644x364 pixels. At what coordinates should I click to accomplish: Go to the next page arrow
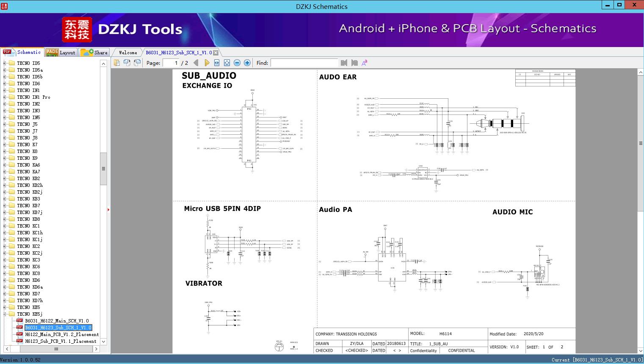tap(207, 63)
